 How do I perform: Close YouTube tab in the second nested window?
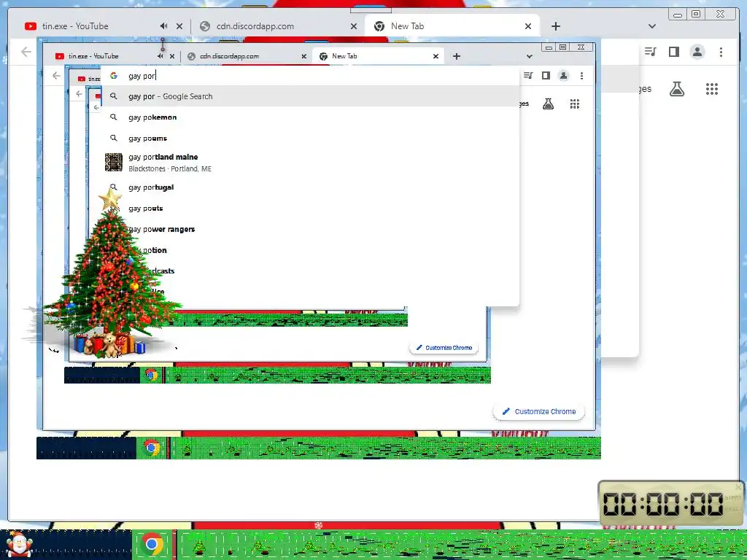pyautogui.click(x=172, y=56)
